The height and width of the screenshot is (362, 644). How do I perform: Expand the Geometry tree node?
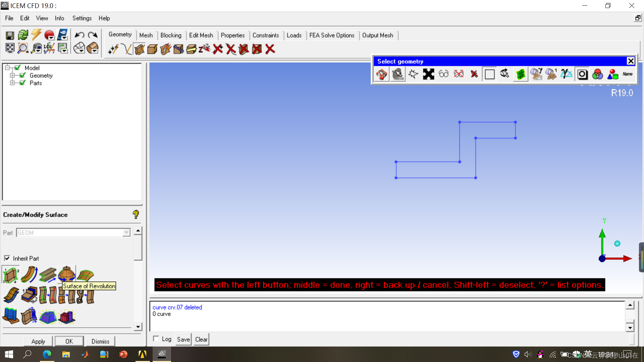13,75
